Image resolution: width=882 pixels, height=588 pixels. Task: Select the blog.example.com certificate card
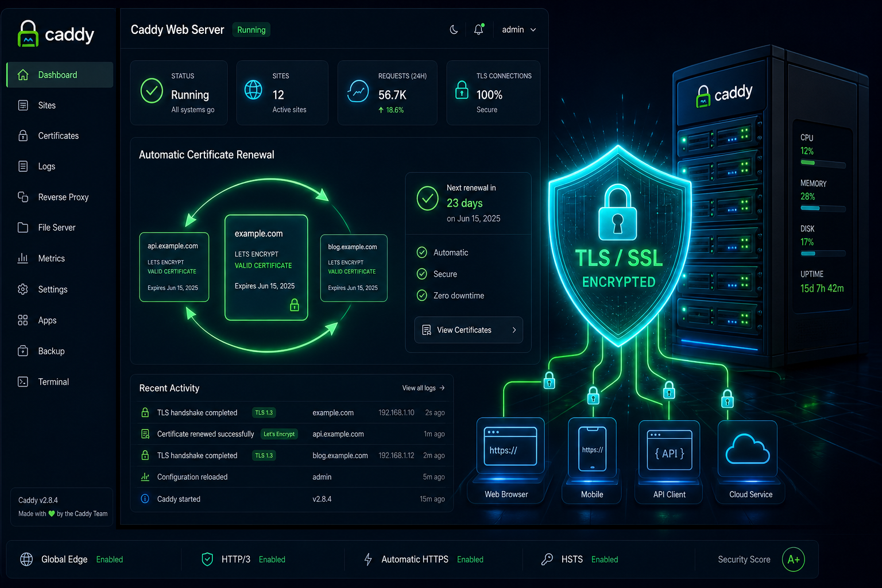coord(354,268)
